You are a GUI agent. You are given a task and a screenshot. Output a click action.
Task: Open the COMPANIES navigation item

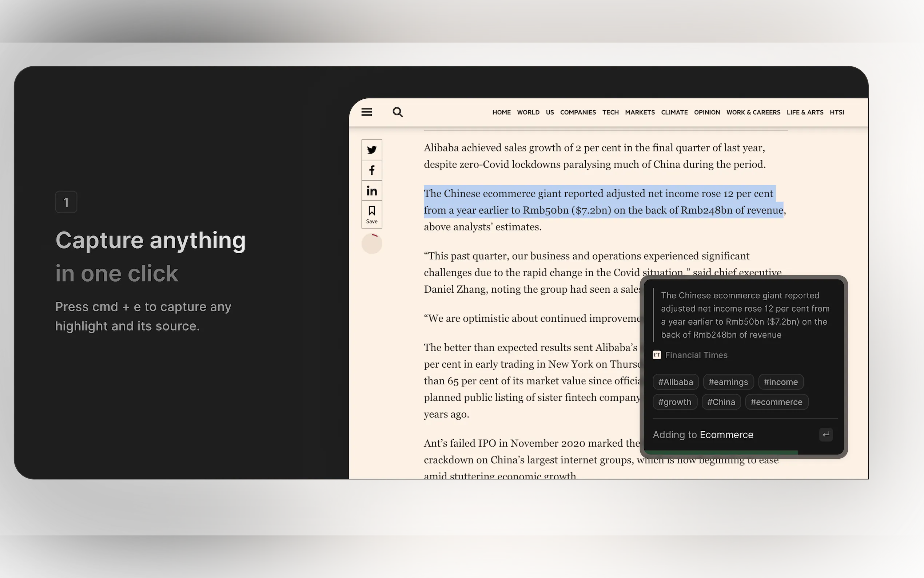[x=578, y=112]
